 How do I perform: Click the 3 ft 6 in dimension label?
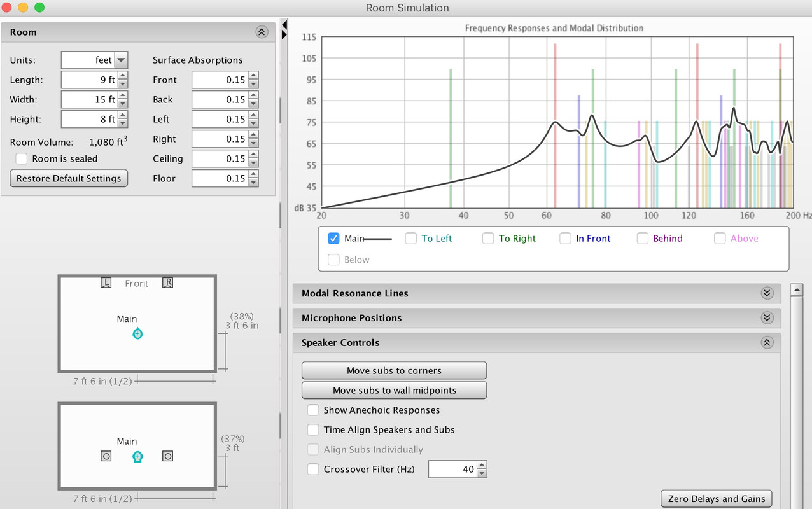[242, 325]
